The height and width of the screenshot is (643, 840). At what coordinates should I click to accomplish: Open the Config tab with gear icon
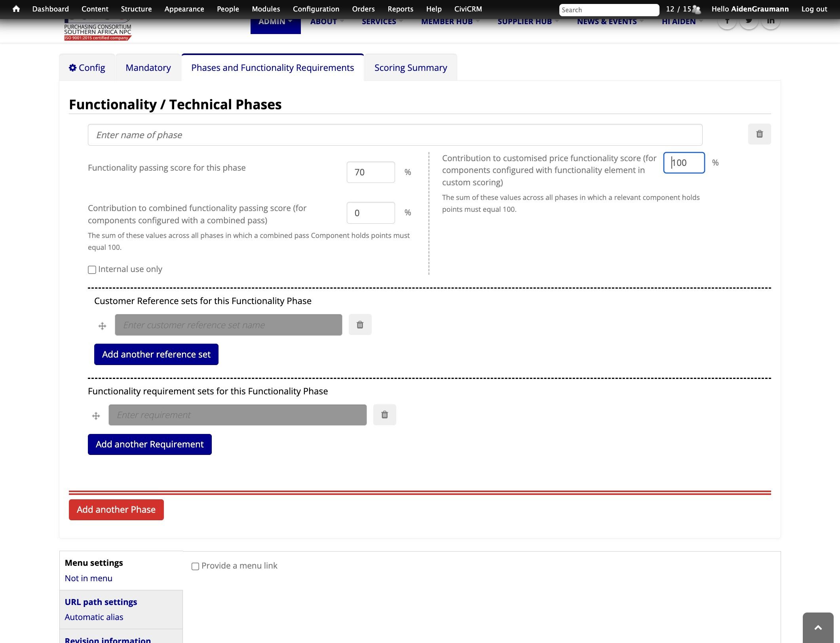(x=87, y=68)
